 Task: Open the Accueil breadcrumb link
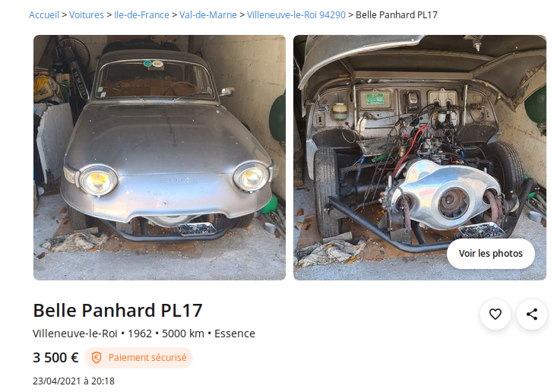coord(44,15)
